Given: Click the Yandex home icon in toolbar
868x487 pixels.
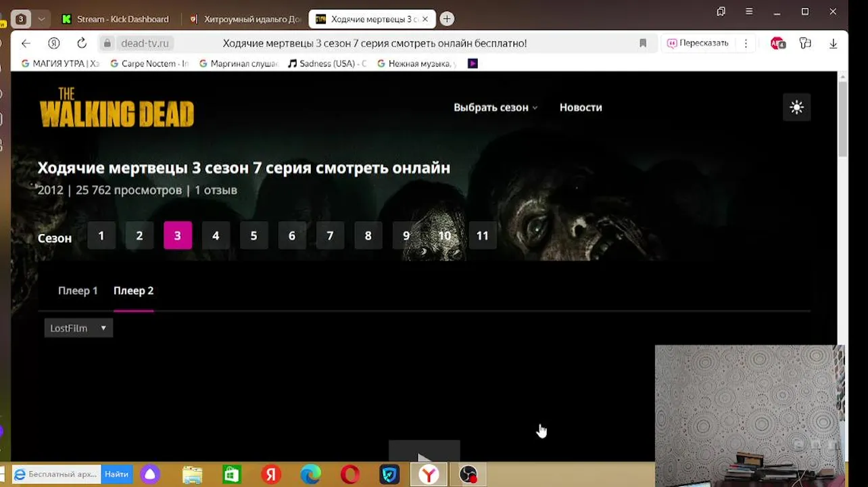Looking at the screenshot, I should pos(53,43).
